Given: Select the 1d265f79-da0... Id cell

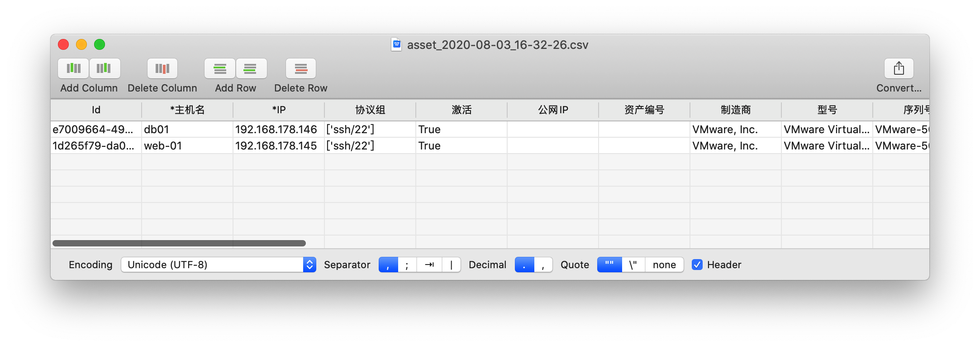Looking at the screenshot, I should [x=96, y=146].
